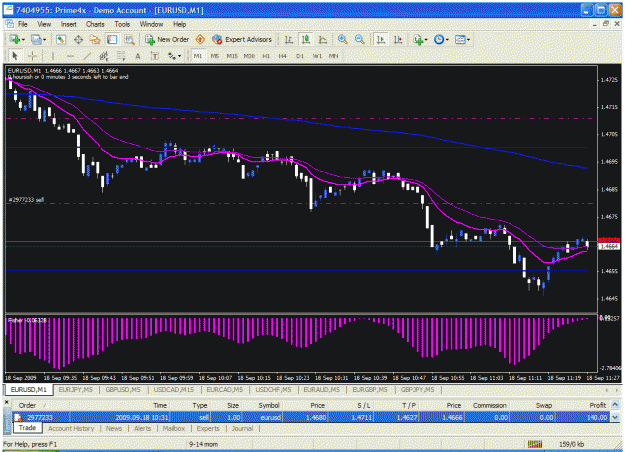Open the Help menu

pyautogui.click(x=179, y=24)
